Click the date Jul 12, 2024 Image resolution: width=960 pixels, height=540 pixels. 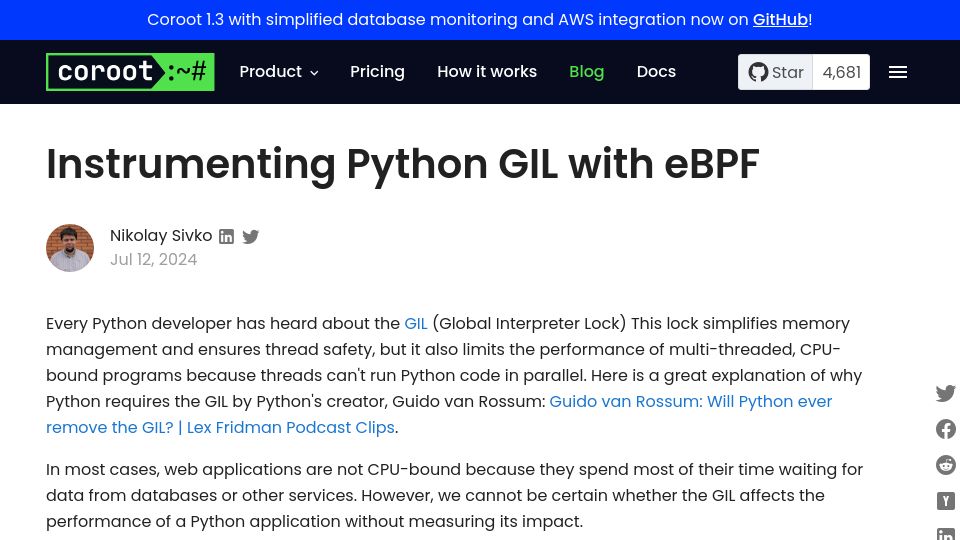point(154,260)
